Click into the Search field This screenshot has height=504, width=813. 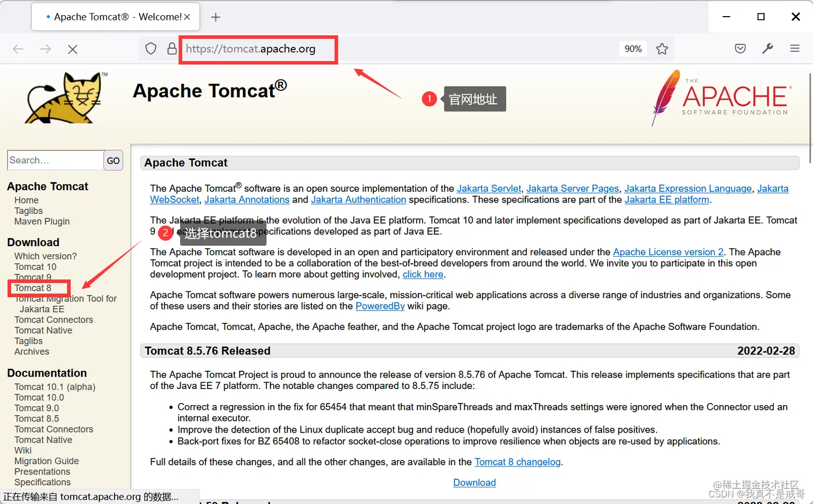tap(55, 160)
